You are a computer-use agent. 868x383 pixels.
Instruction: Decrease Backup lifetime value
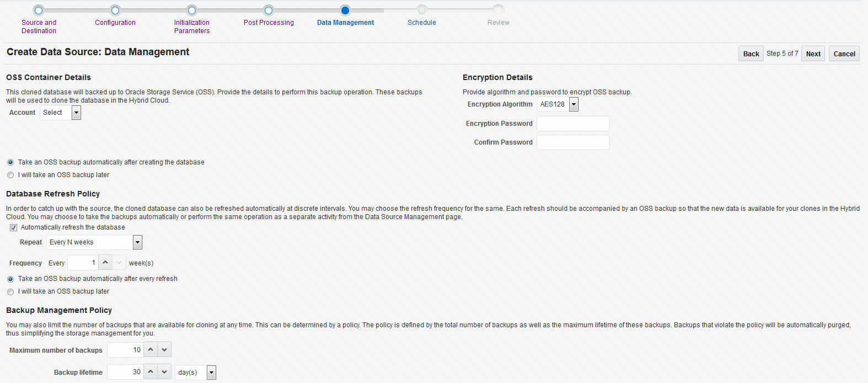[x=164, y=372]
